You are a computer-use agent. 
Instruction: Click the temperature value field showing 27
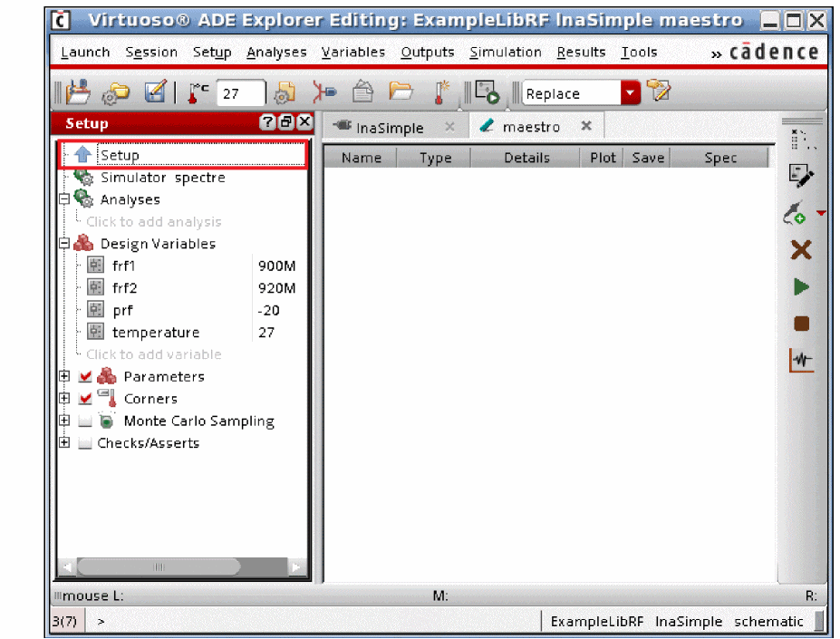240,93
